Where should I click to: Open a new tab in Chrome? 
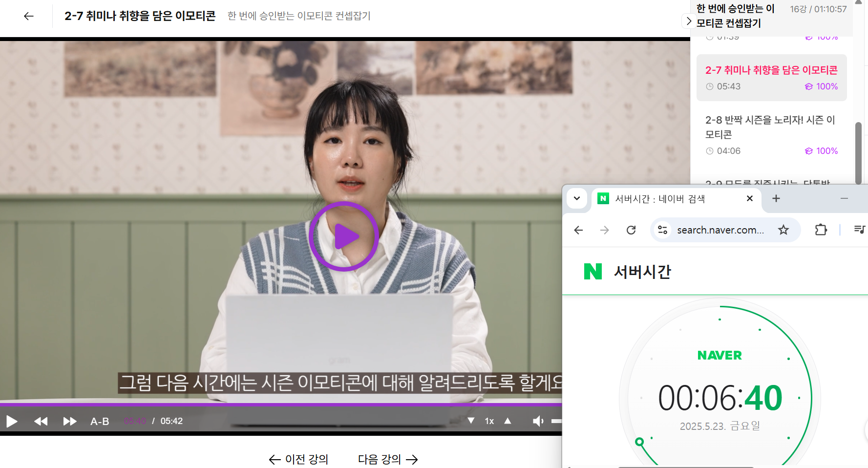click(776, 198)
